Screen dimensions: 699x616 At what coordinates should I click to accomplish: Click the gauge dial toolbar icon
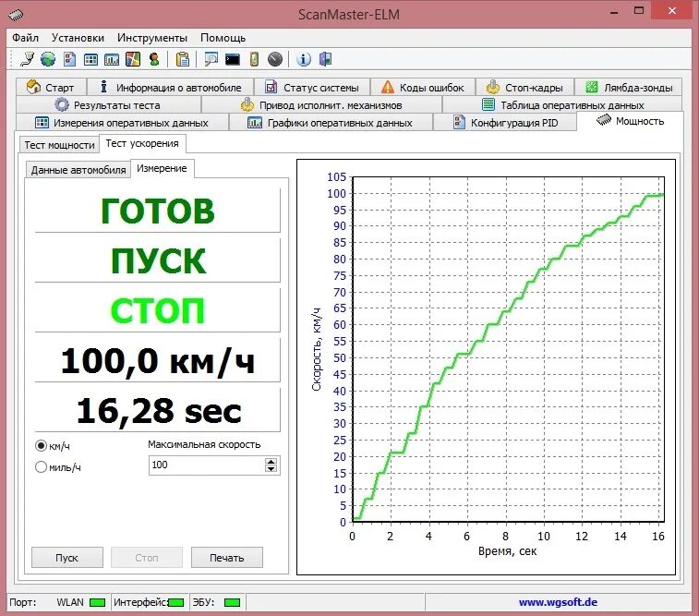click(275, 59)
